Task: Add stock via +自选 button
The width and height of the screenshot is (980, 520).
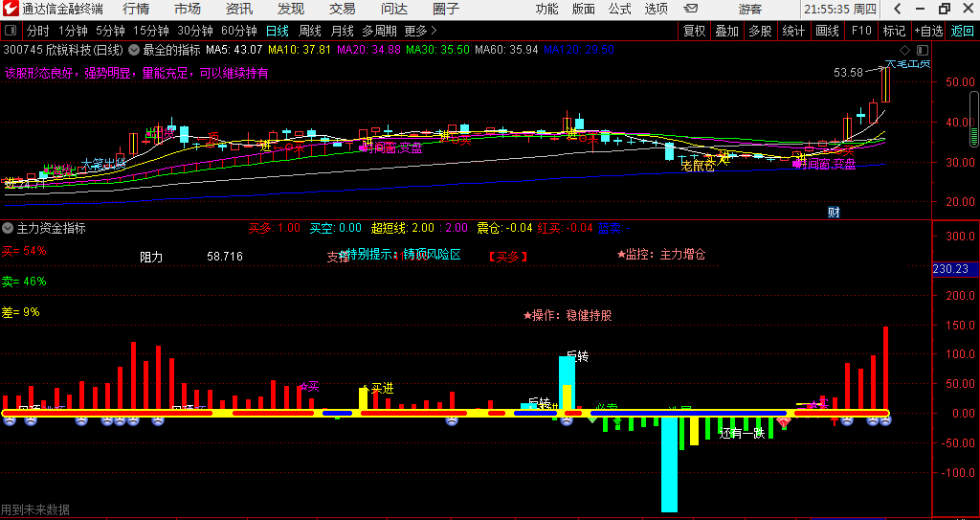Action: pos(928,31)
